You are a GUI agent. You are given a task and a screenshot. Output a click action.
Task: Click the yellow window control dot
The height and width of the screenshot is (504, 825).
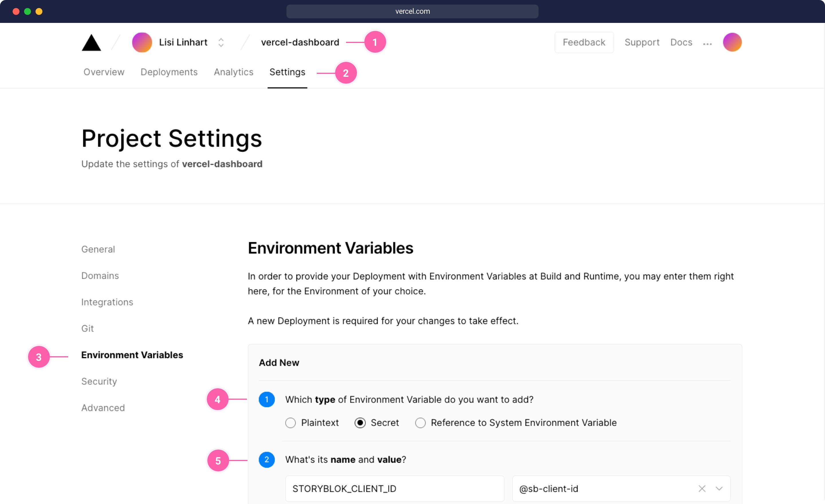39,11
